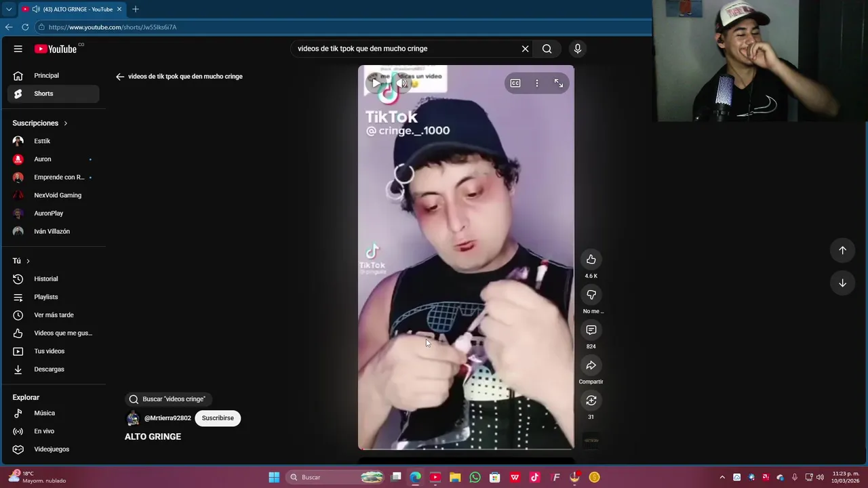Open the Windows Start menu
The height and width of the screenshot is (488, 868).
coord(274,477)
